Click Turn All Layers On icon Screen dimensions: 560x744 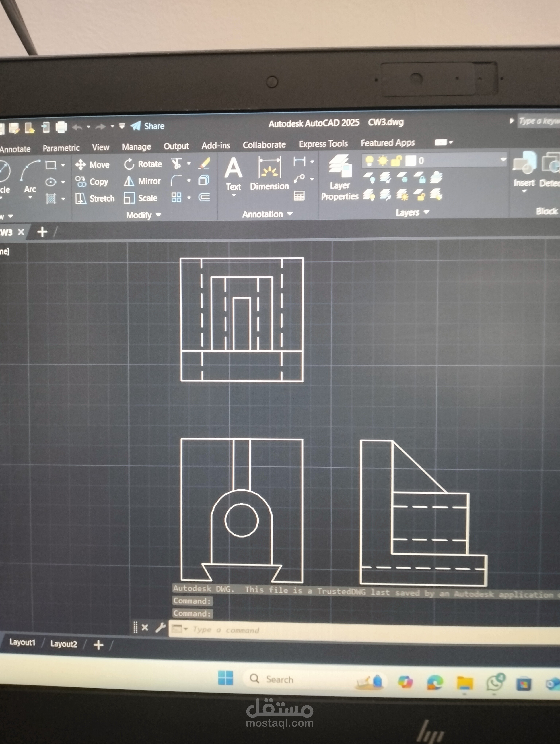(x=369, y=195)
